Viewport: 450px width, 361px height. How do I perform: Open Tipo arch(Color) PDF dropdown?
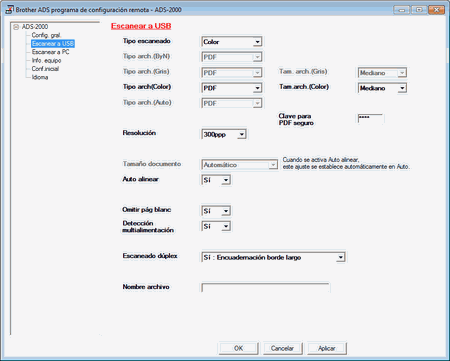[232, 88]
